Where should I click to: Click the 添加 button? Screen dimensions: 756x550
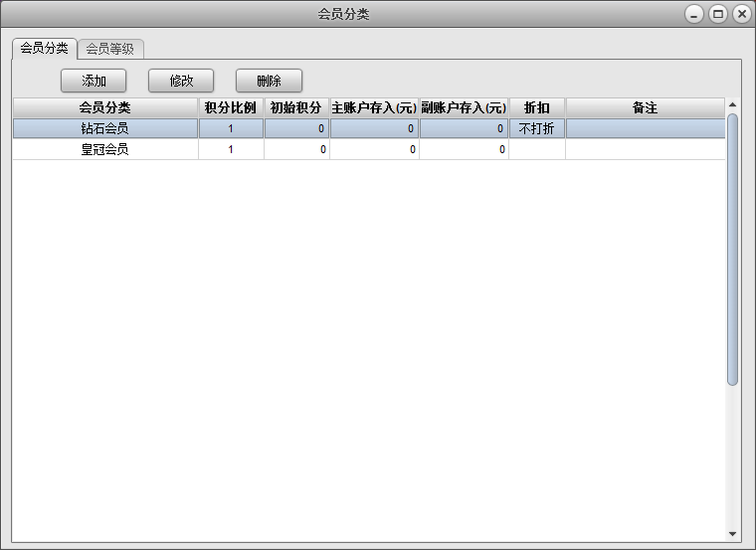click(x=94, y=81)
